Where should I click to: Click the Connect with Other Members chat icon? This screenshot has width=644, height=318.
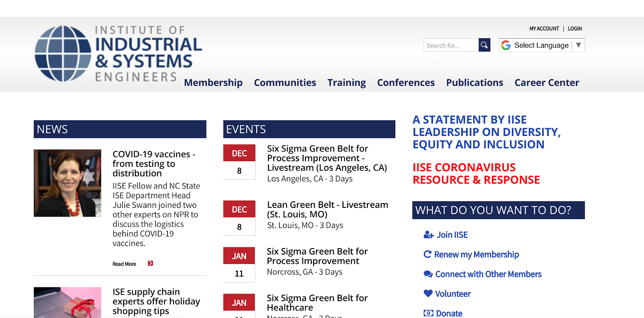[x=428, y=274]
